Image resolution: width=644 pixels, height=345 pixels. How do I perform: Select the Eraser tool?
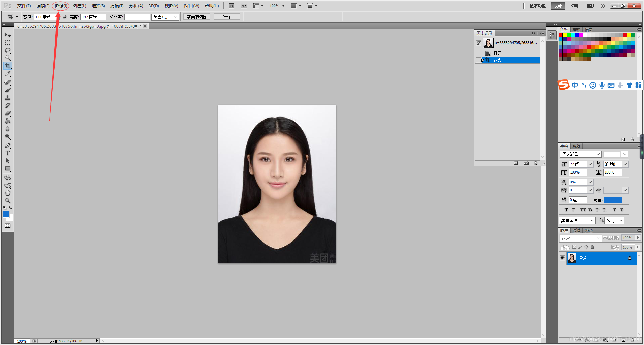[x=8, y=113]
